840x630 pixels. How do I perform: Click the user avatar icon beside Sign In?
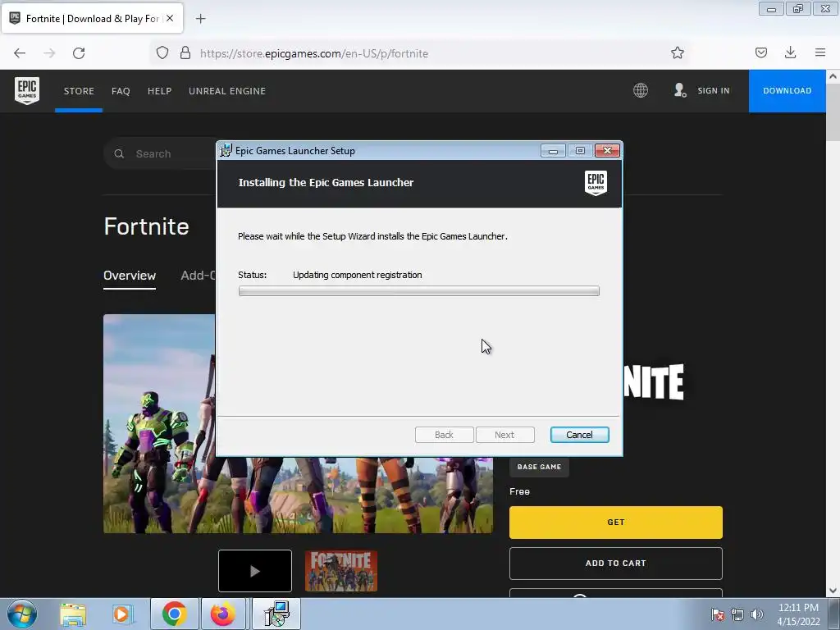click(x=680, y=90)
